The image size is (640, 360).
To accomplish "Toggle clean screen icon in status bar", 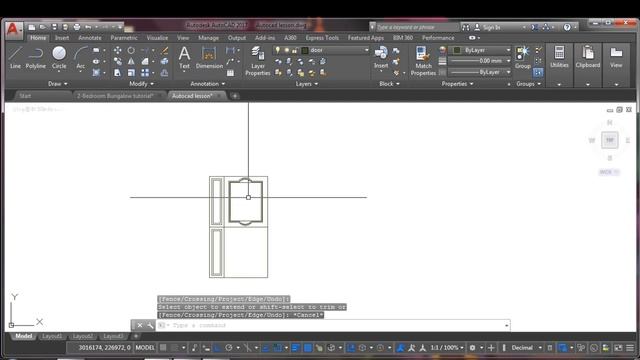I will (618, 347).
